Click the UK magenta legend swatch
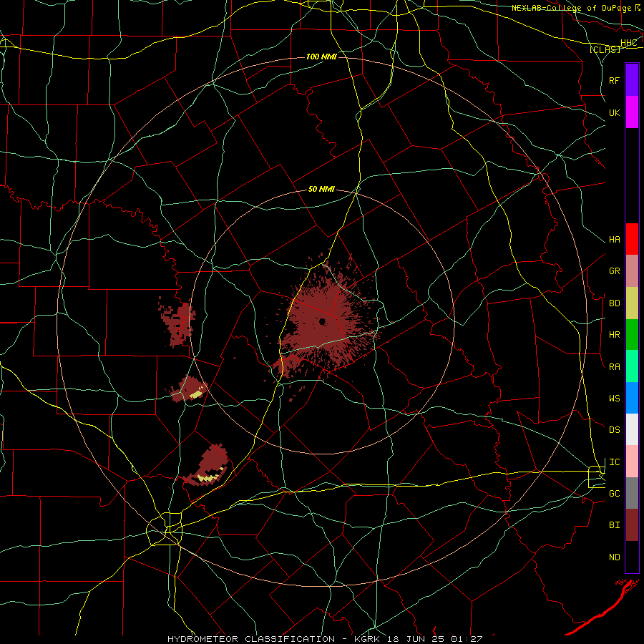644x644 pixels. click(x=632, y=112)
